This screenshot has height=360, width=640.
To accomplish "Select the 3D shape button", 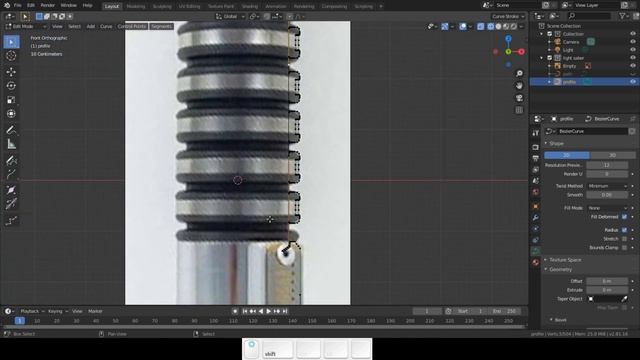I will pyautogui.click(x=612, y=155).
